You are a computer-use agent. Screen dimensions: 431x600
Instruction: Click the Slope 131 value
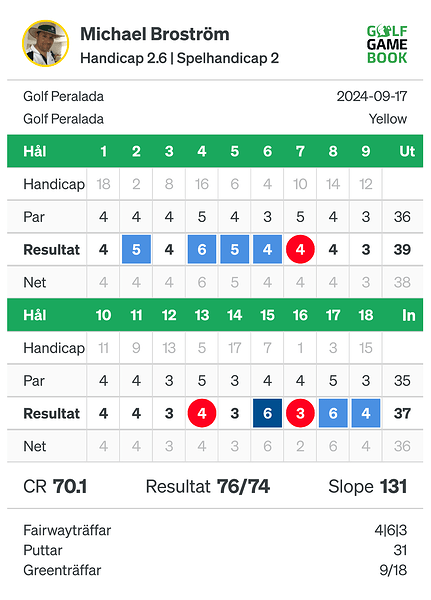click(x=368, y=487)
